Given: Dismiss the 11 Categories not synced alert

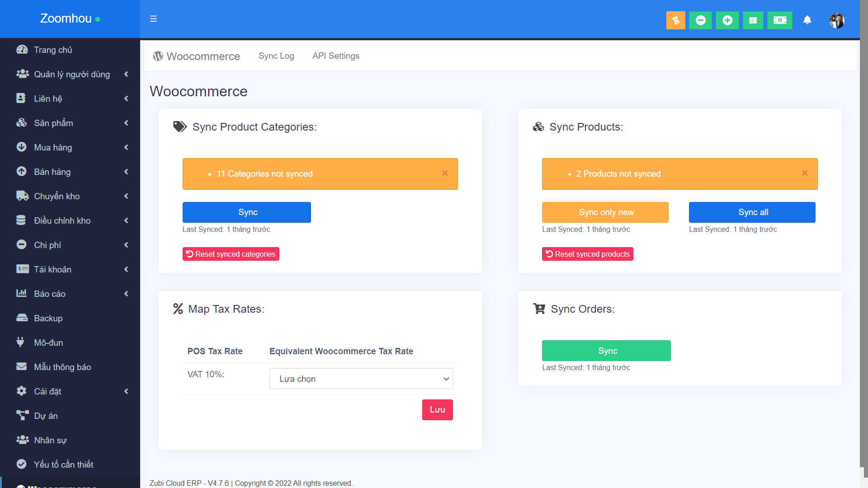Looking at the screenshot, I should point(445,174).
